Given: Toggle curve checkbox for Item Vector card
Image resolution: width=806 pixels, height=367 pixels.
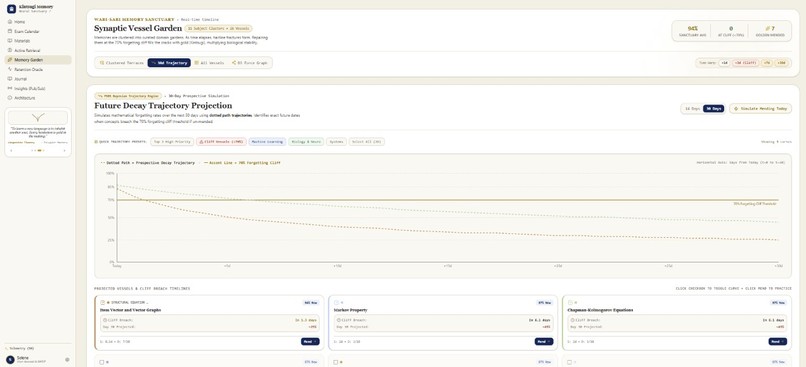Looking at the screenshot, I should [103, 302].
